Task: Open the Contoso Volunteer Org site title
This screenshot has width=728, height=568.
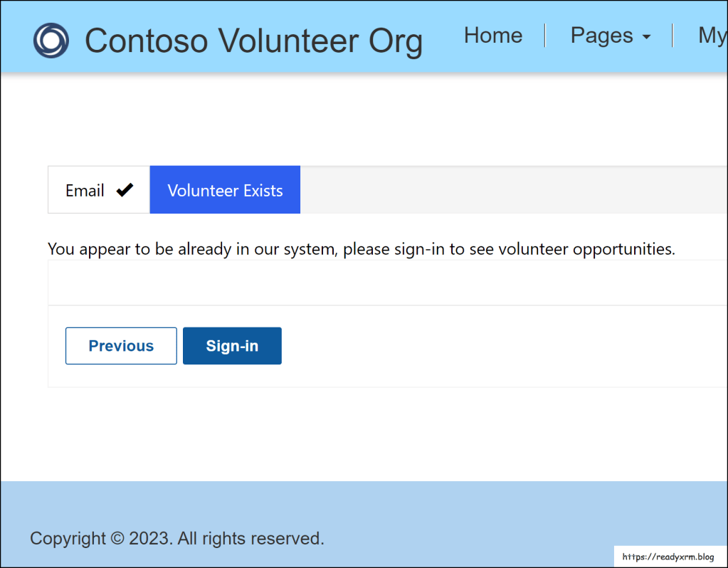Action: 253,41
